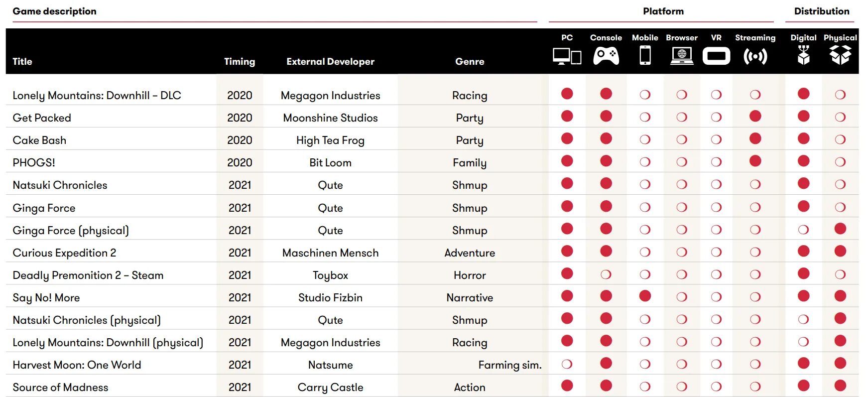Viewport: 868px width, 397px height.
Task: Click the Browser laptop globe icon
Action: tap(682, 56)
